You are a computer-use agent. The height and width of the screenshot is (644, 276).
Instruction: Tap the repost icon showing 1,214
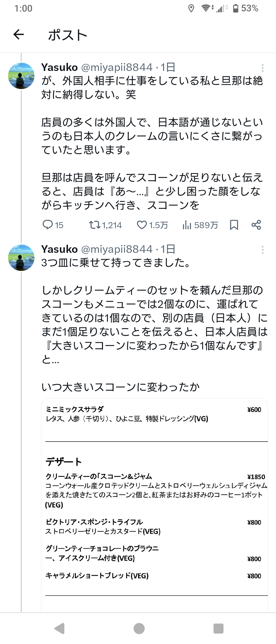pos(95,225)
